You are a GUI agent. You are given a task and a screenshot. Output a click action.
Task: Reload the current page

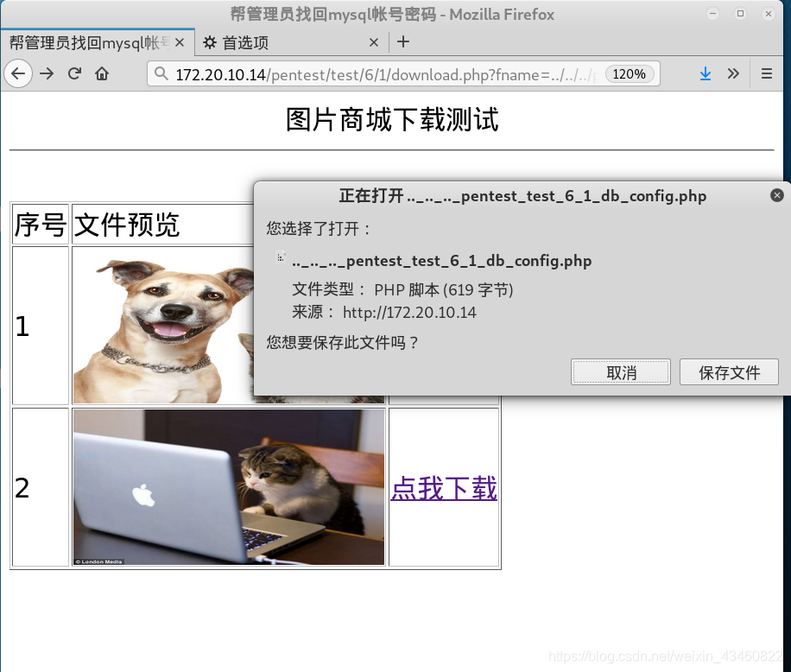(x=74, y=73)
